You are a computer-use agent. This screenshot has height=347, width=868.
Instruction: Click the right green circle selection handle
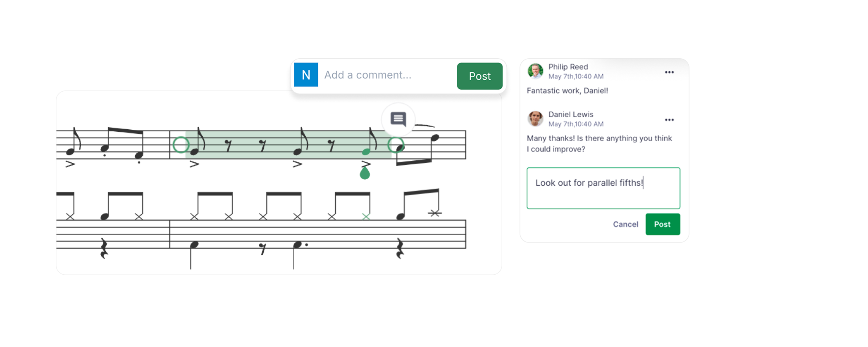click(x=396, y=145)
